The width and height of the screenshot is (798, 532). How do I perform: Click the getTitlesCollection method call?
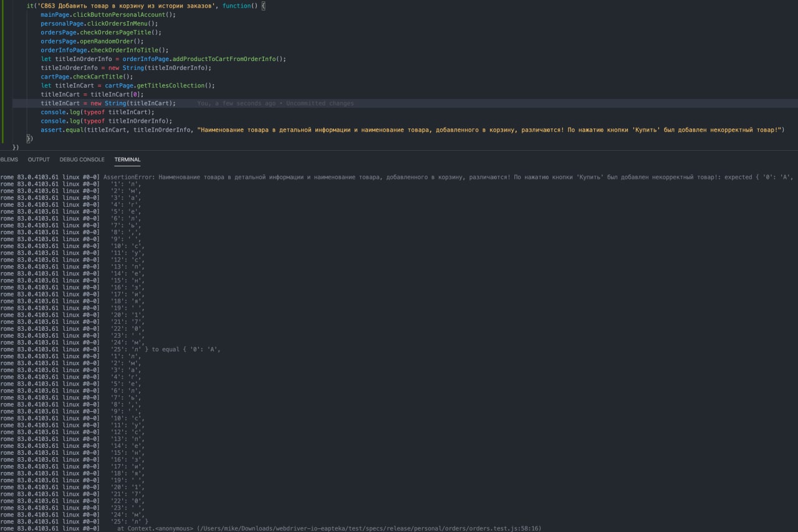click(x=175, y=86)
